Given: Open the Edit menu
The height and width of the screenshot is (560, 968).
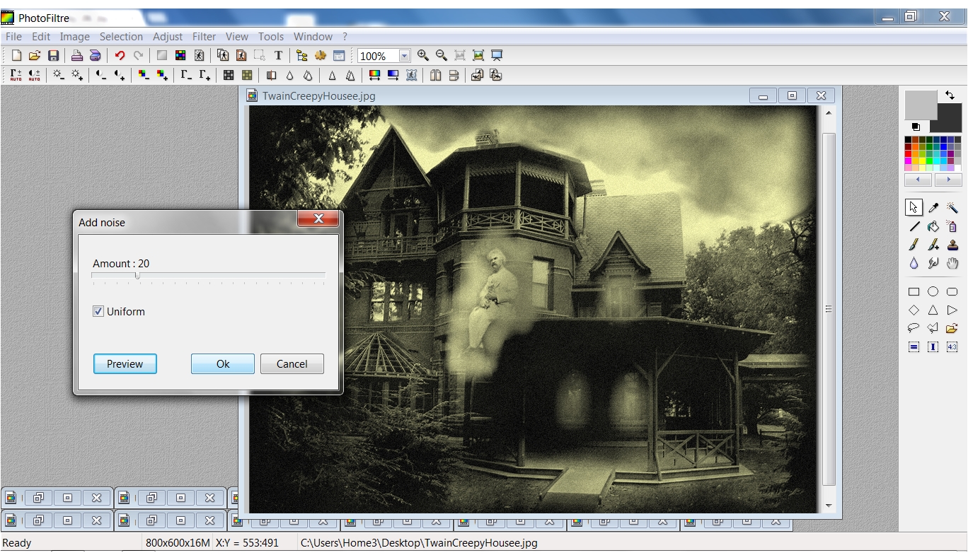Looking at the screenshot, I should [x=41, y=37].
